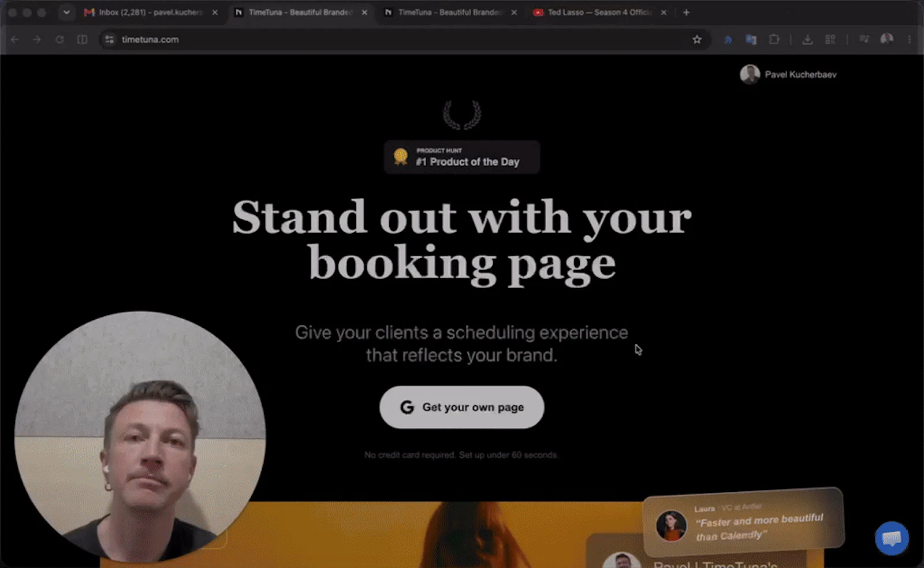Show browser downloads

pyautogui.click(x=807, y=40)
